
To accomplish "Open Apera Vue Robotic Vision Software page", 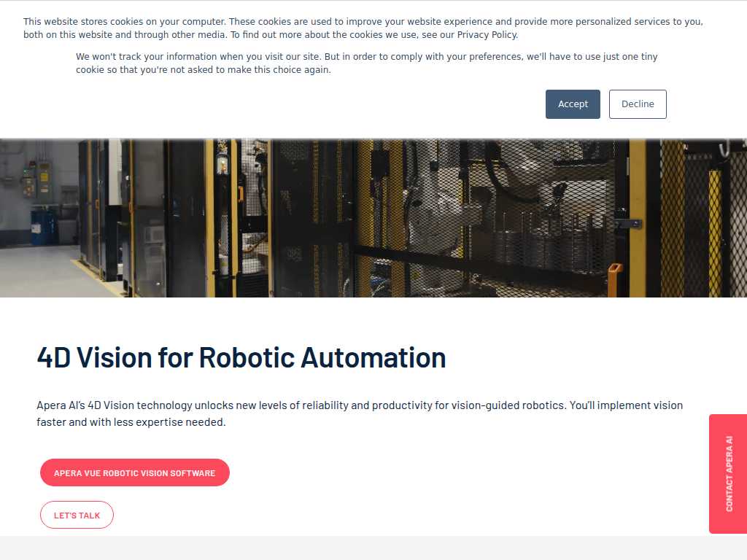I will point(135,472).
